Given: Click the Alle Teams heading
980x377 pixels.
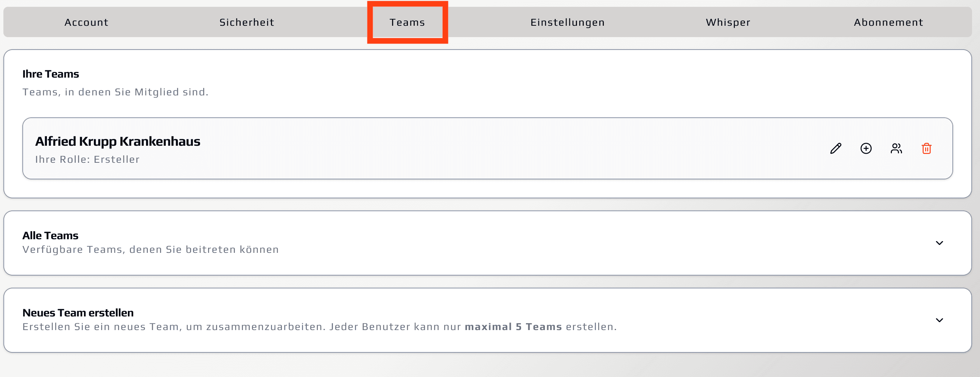Looking at the screenshot, I should coord(50,235).
